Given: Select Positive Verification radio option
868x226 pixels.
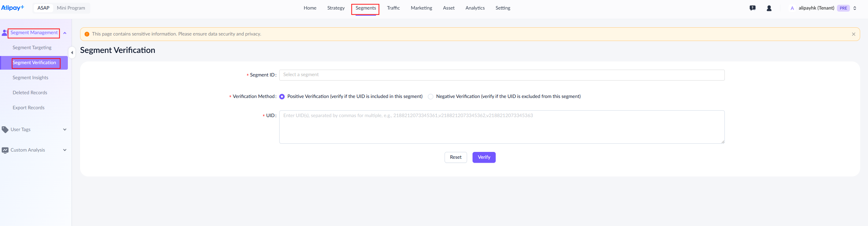Looking at the screenshot, I should pyautogui.click(x=282, y=97).
